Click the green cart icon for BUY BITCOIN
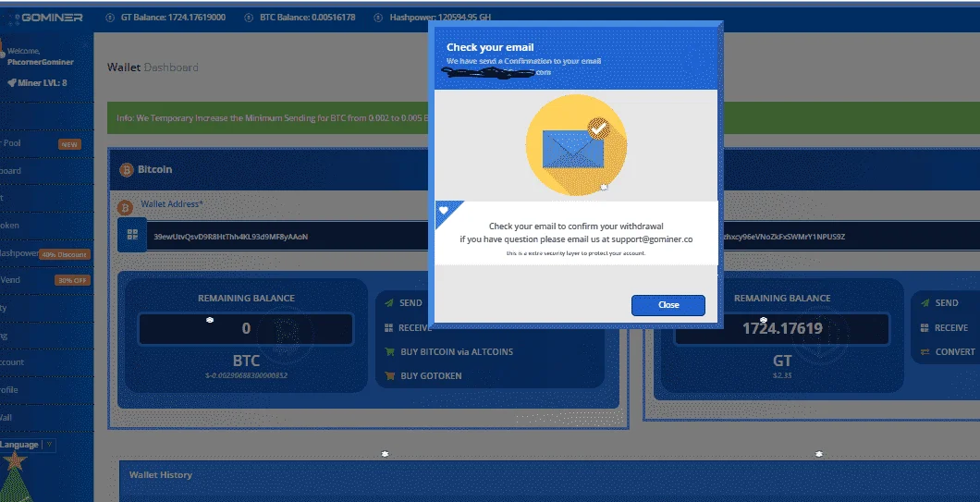980x502 pixels. (388, 352)
